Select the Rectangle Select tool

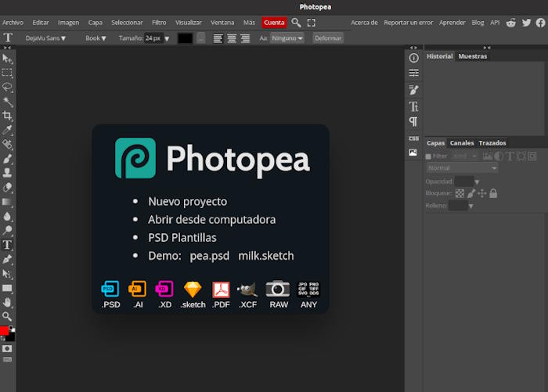pyautogui.click(x=7, y=73)
